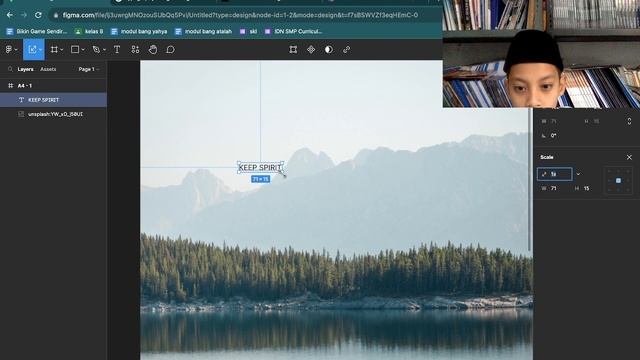Select the Hand tool
This screenshot has height=360, width=640.
[x=153, y=49]
